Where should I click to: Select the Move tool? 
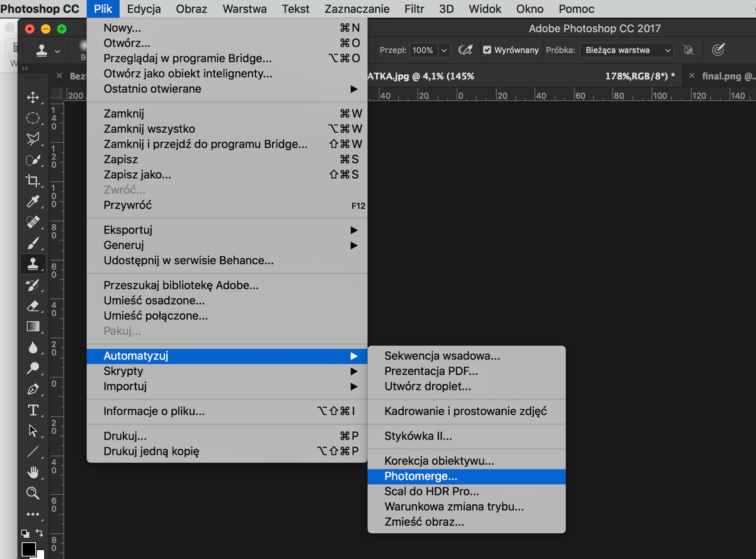coord(33,98)
